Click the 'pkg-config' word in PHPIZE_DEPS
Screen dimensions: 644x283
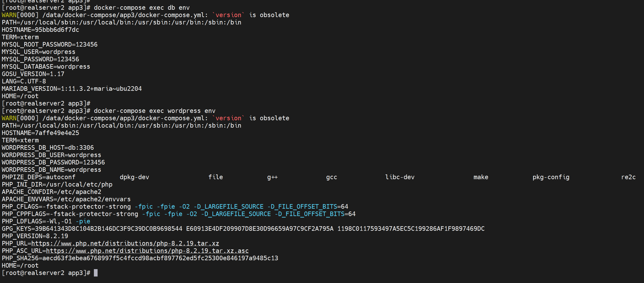[x=551, y=177]
